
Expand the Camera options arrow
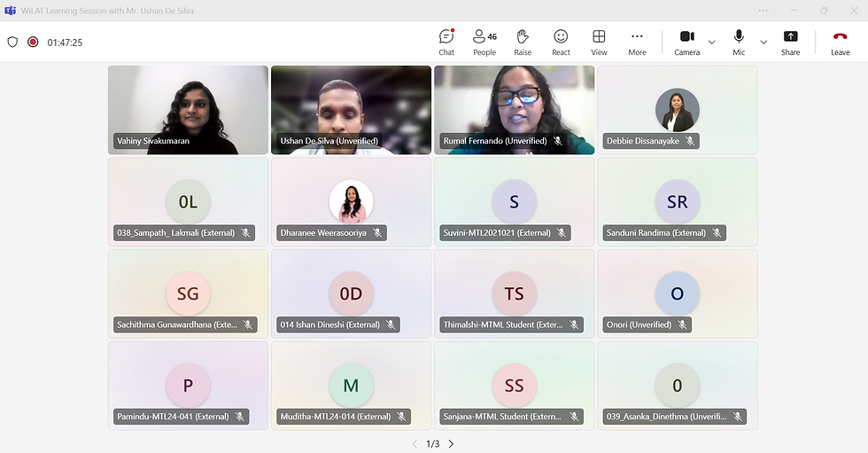712,42
